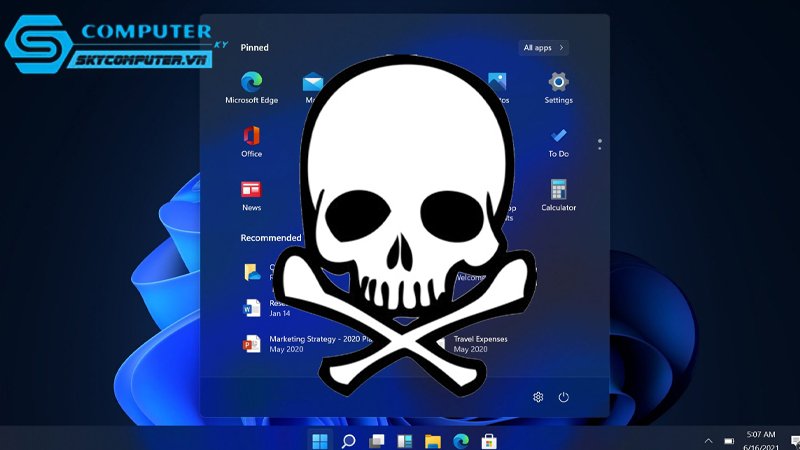Open Travel Expenses recommended file
This screenshot has width=800, height=450.
point(480,344)
